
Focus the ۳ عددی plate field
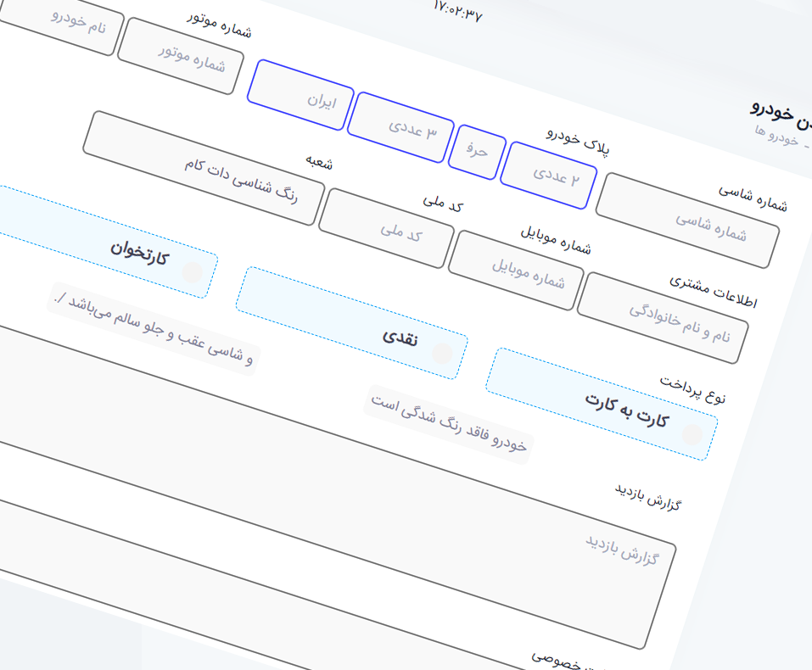(400, 127)
